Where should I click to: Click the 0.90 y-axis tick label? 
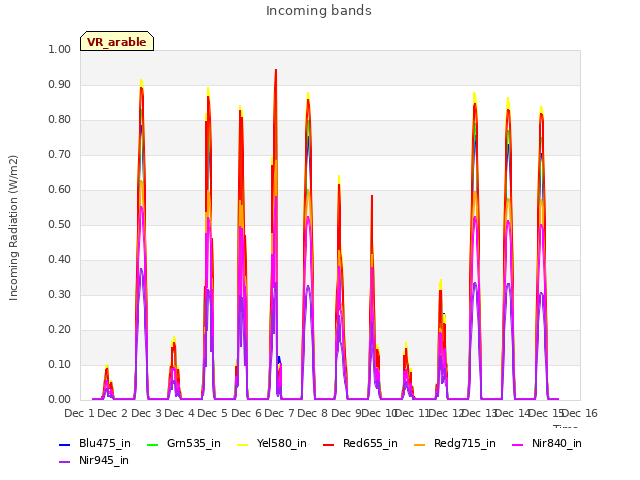60,84
